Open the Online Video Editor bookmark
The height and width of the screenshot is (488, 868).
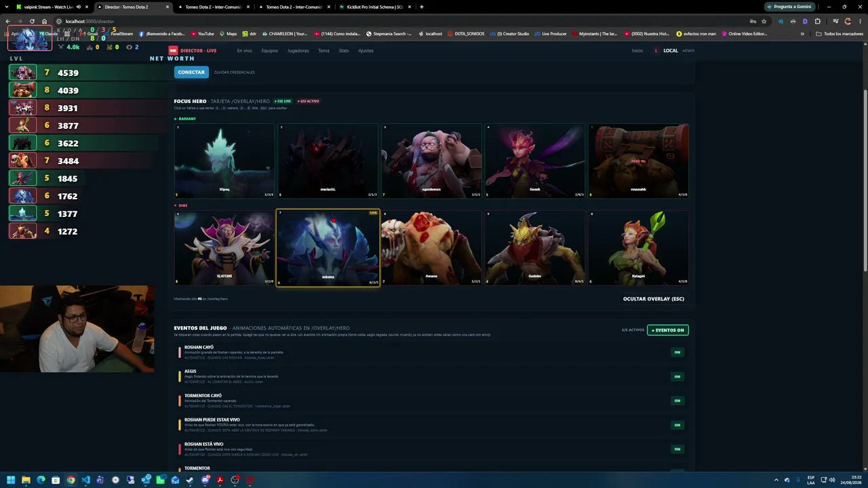click(744, 33)
